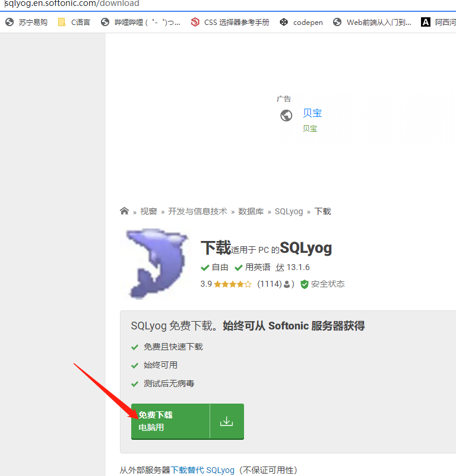
Task: Click the 自由 checkmark label
Action: 214,267
